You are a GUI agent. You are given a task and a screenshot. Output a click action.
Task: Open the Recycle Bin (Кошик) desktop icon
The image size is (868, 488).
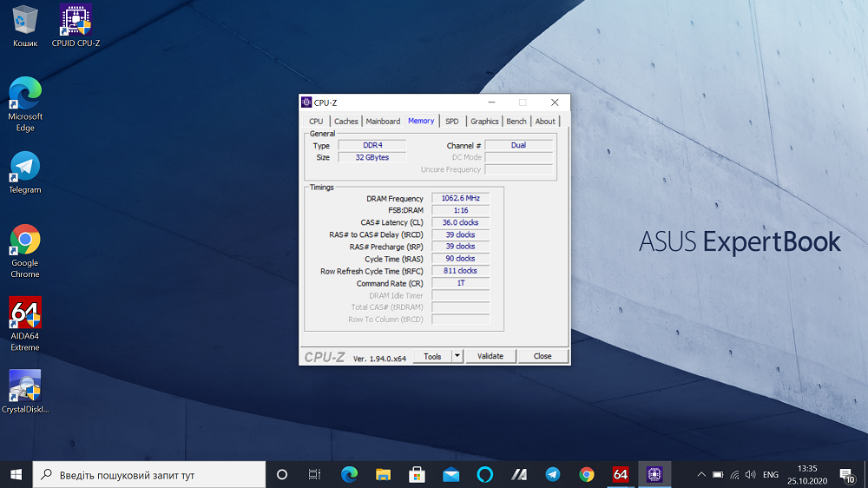coord(25,26)
